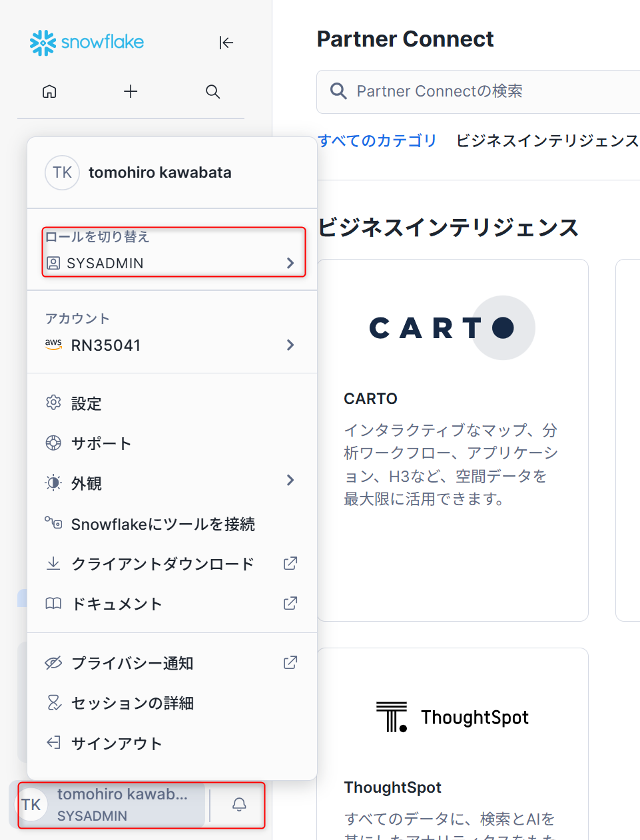This screenshot has width=640, height=840.
Task: Click the aws icon beside RN35041
Action: coord(53,345)
